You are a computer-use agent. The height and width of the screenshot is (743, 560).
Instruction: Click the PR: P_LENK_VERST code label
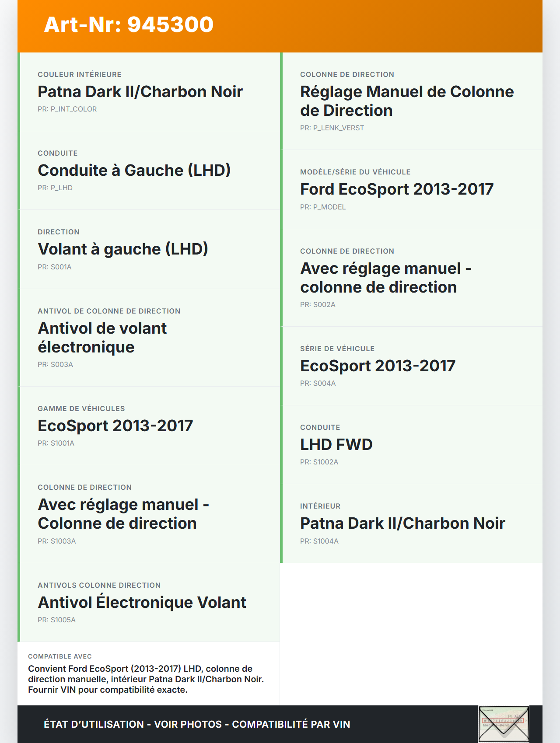click(332, 128)
